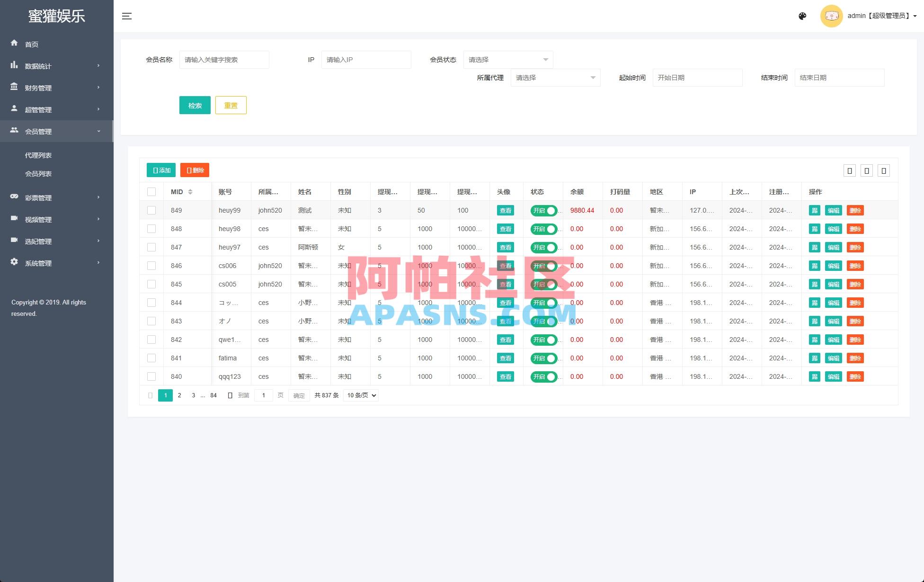Select the 首页 home icon in sidebar
The width and height of the screenshot is (924, 582).
pos(14,44)
